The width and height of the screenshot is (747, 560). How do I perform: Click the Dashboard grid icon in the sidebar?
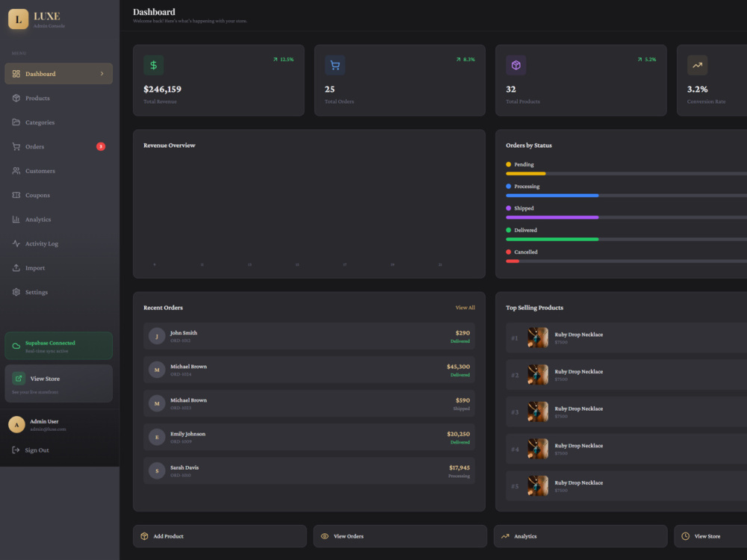pos(16,74)
